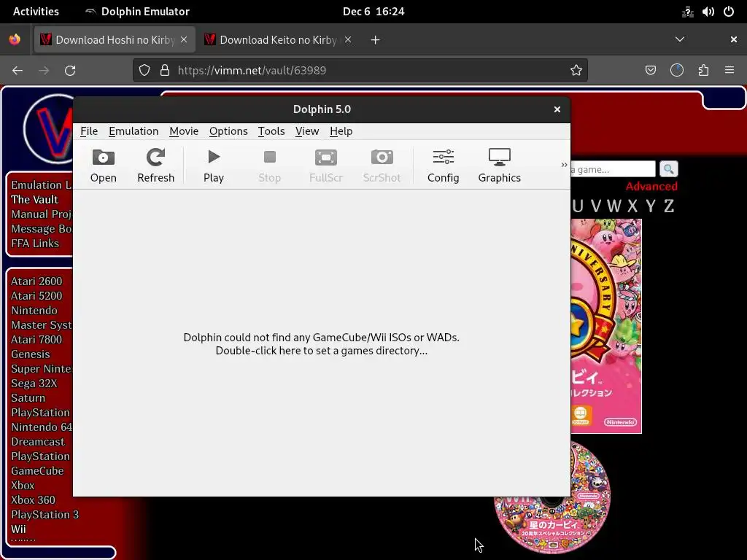Image resolution: width=747 pixels, height=560 pixels.
Task: Open the GNOME Activities overview
Action: 36,12
